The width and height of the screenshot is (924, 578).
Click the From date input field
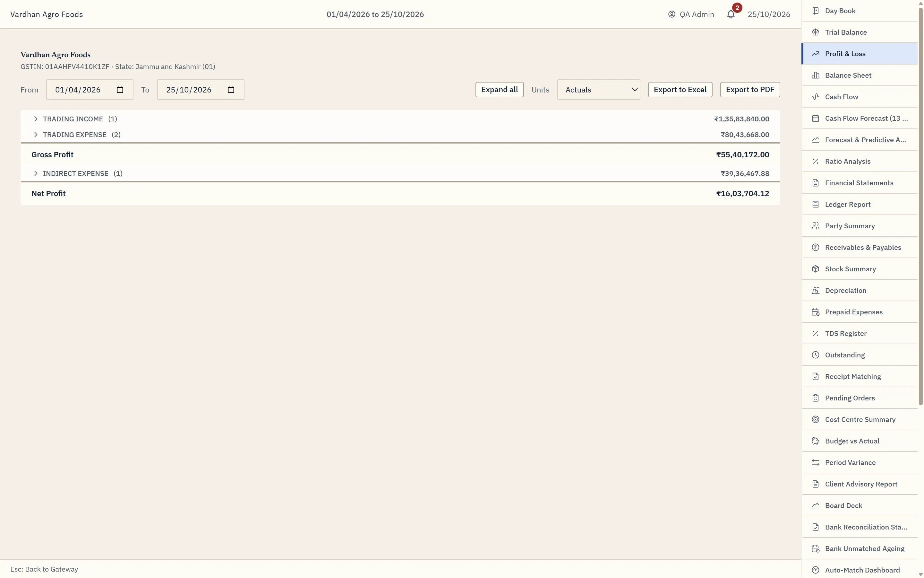90,90
